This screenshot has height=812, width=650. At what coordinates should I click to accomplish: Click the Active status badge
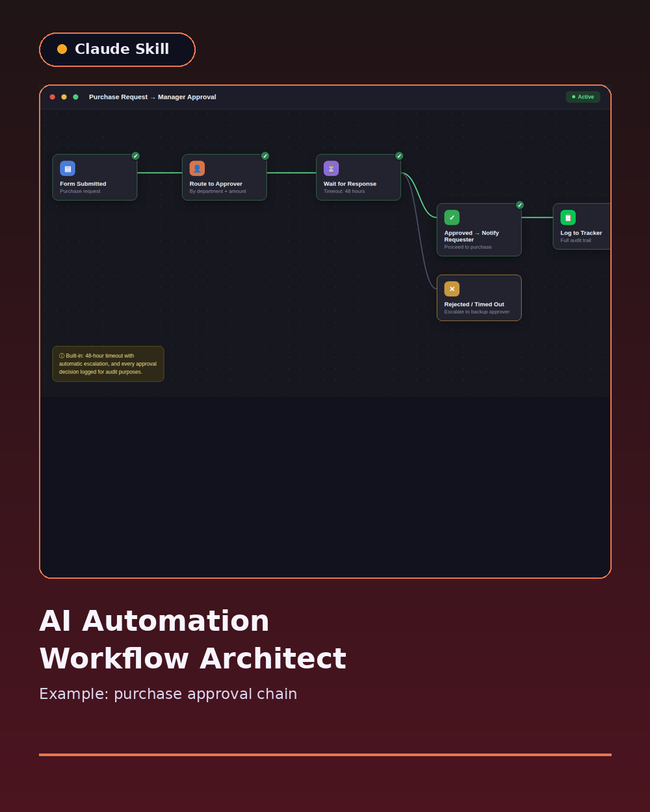[x=583, y=97]
